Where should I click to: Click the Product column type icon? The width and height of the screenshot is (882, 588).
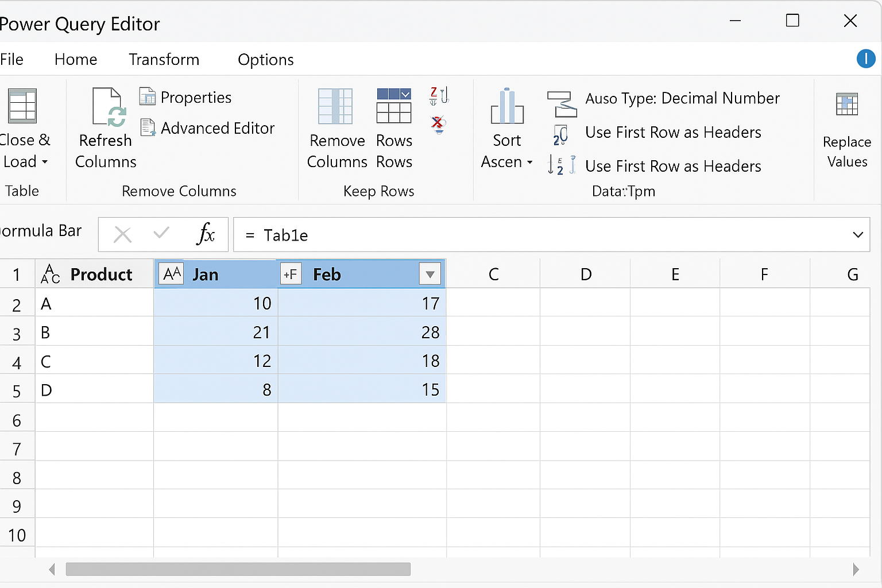point(51,274)
